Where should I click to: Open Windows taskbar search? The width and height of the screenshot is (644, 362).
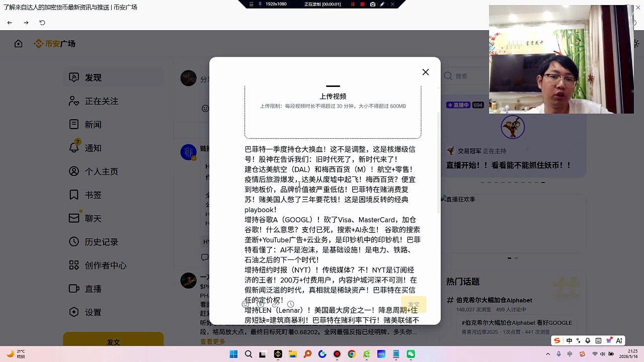pyautogui.click(x=248, y=354)
